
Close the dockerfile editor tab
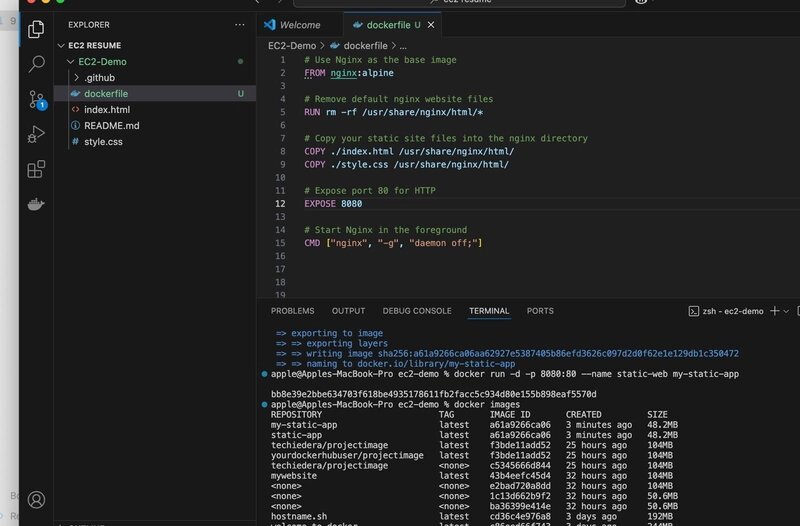tap(431, 25)
